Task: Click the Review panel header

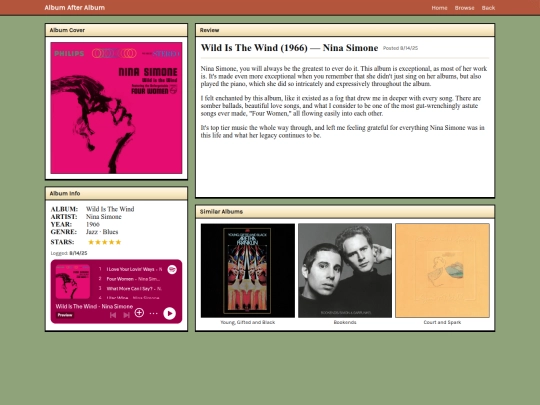Action: 345,30
